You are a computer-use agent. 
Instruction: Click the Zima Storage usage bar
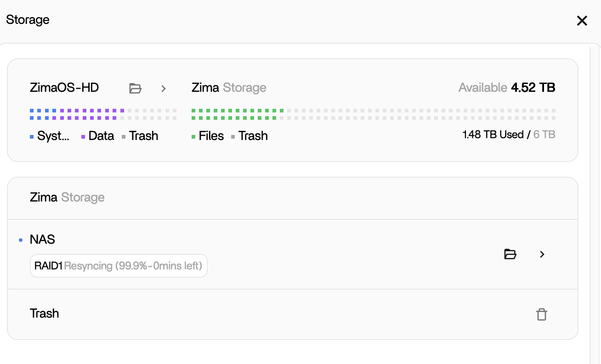point(373,114)
